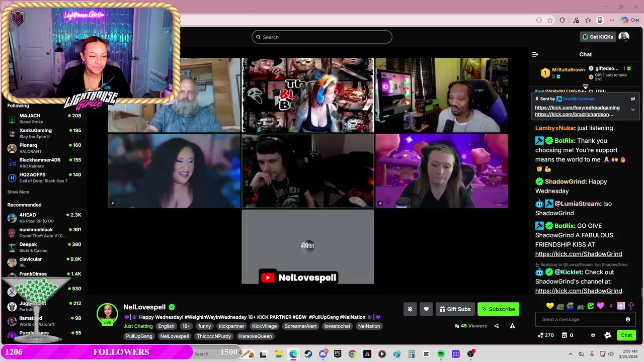Click the Gift Subs button
This screenshot has width=644, height=362.
(x=455, y=309)
